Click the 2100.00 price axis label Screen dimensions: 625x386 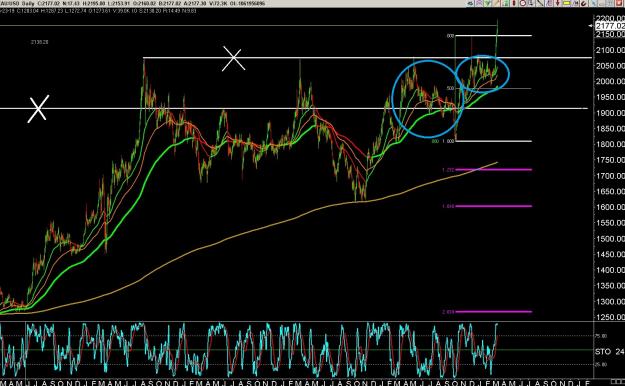coord(610,50)
